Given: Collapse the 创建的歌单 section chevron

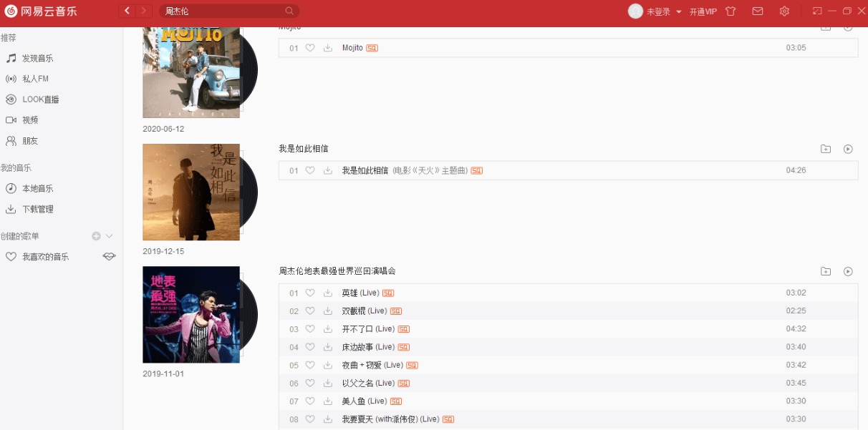Looking at the screenshot, I should point(110,236).
